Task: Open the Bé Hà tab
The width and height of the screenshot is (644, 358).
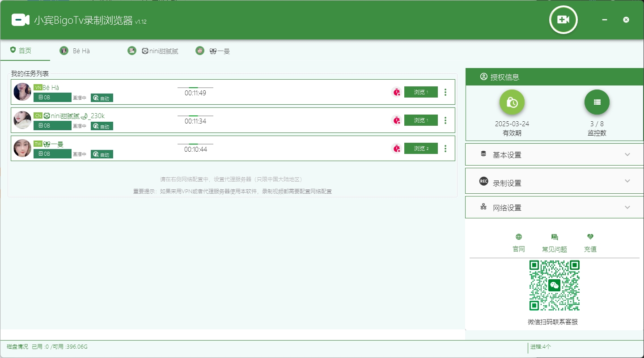Action: click(81, 51)
